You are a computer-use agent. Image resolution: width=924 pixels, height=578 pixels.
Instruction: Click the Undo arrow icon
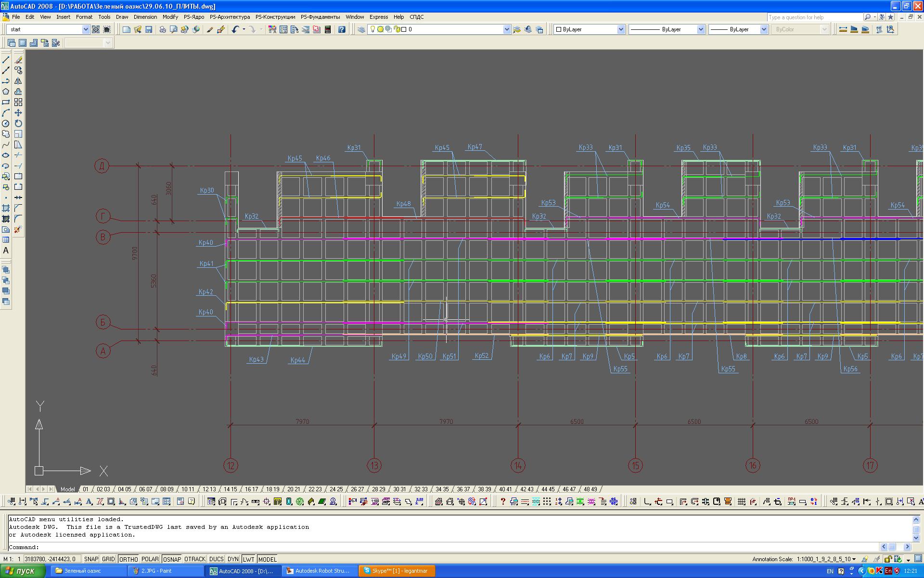coord(235,29)
